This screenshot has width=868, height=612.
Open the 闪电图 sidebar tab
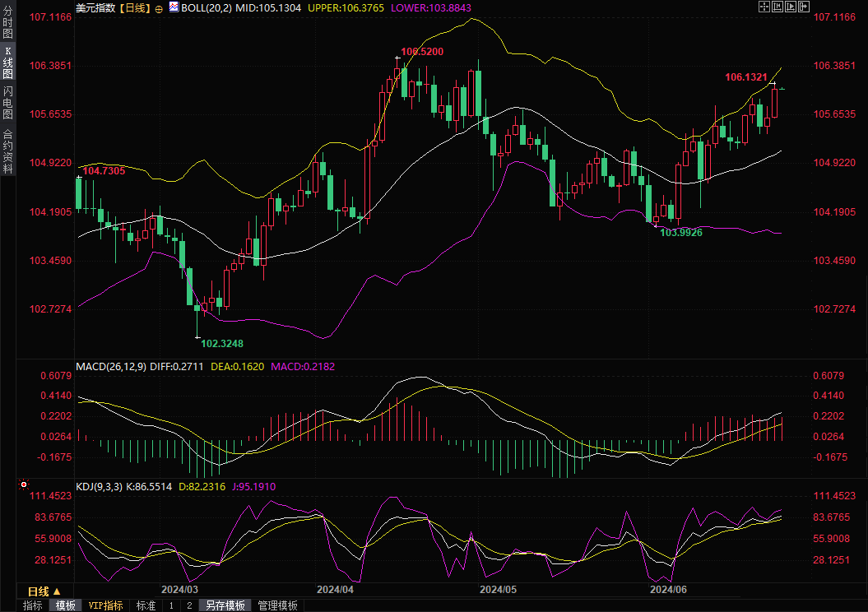click(7, 102)
